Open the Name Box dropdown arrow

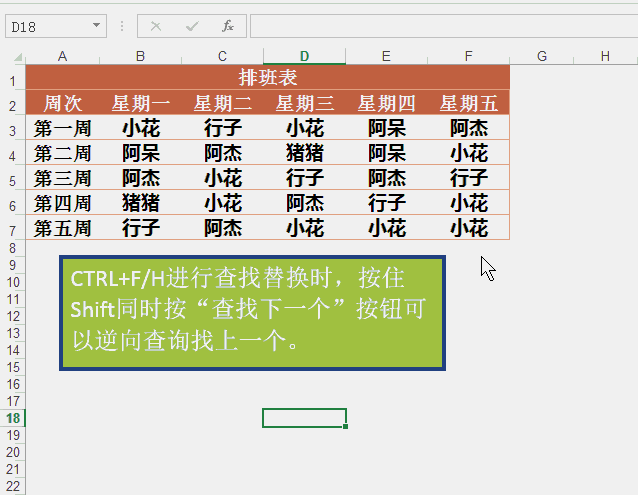point(96,25)
